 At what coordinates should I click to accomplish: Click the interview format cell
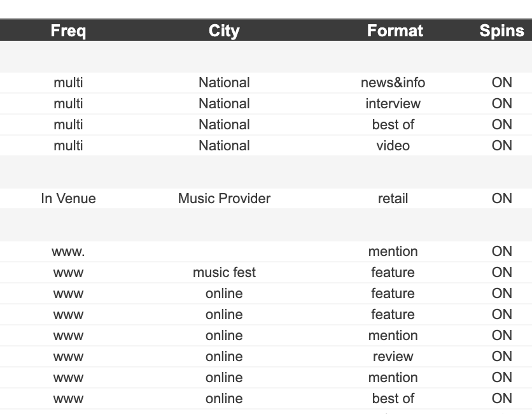pos(393,104)
